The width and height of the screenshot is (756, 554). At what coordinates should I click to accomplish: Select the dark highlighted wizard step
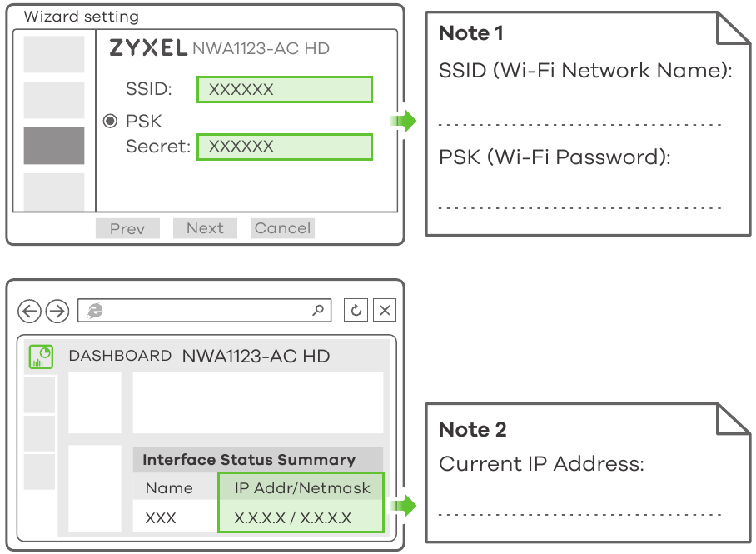(54, 146)
